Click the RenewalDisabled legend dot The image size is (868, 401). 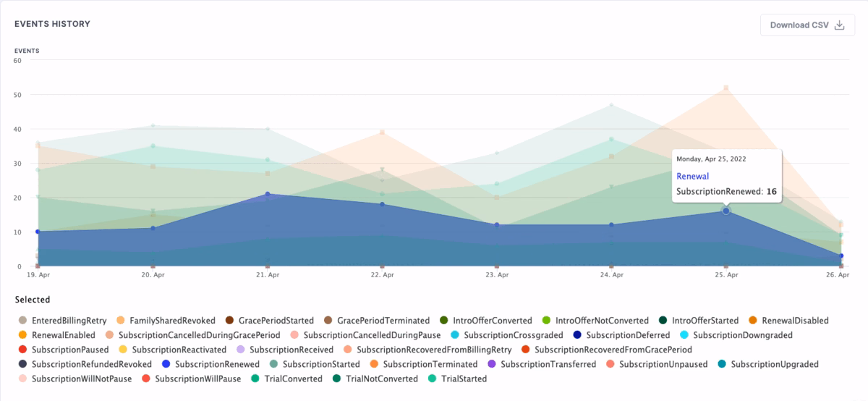coord(753,321)
